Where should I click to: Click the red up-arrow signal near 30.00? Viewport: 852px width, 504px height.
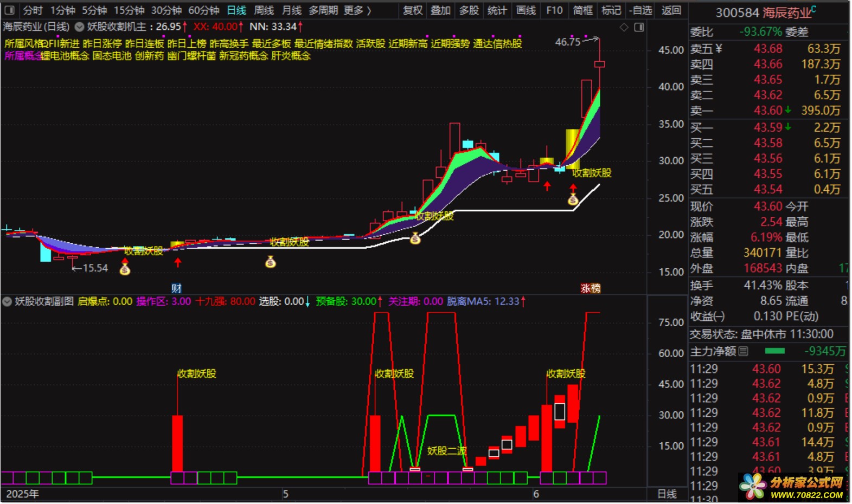pos(547,186)
